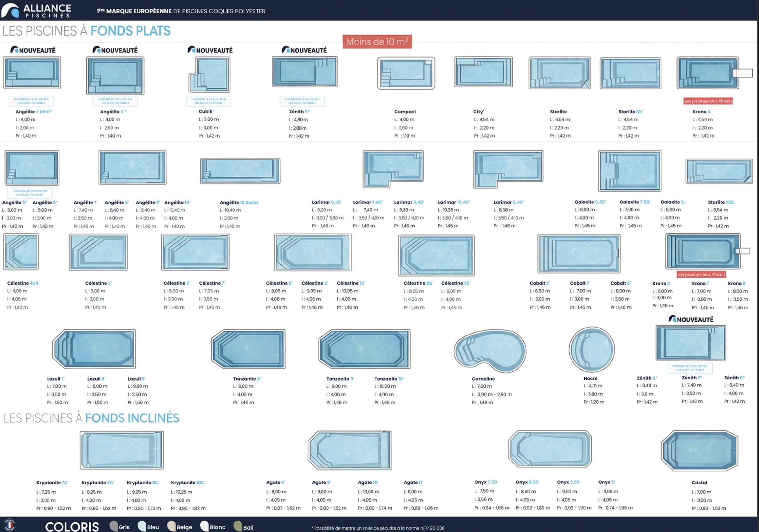Click the Lazuli octagonal pool diagram

click(x=94, y=349)
